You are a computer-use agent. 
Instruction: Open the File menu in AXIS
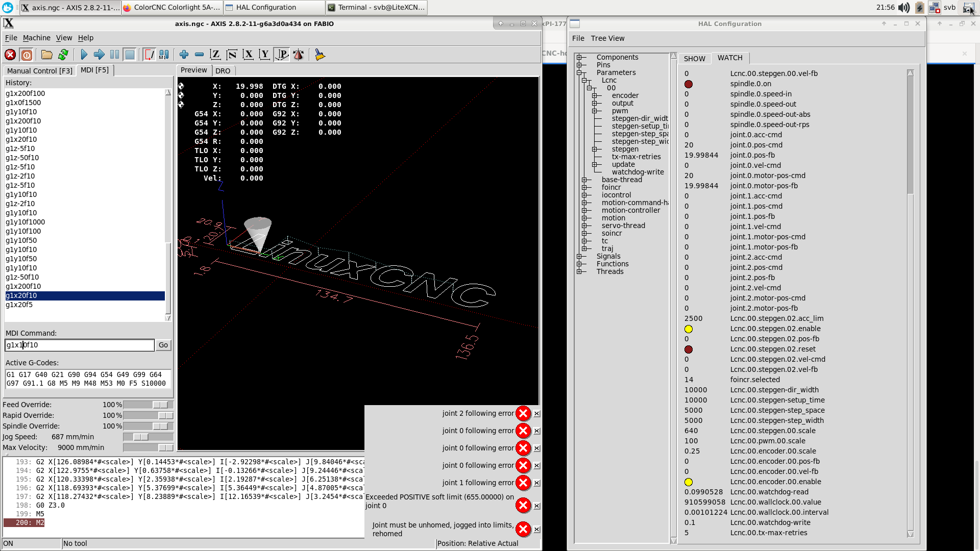click(11, 38)
